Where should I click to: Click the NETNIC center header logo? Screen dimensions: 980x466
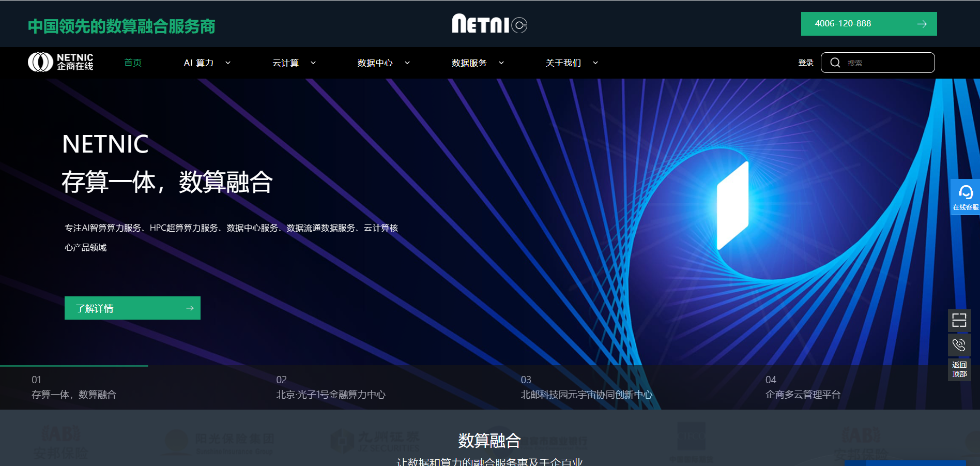[x=489, y=24]
